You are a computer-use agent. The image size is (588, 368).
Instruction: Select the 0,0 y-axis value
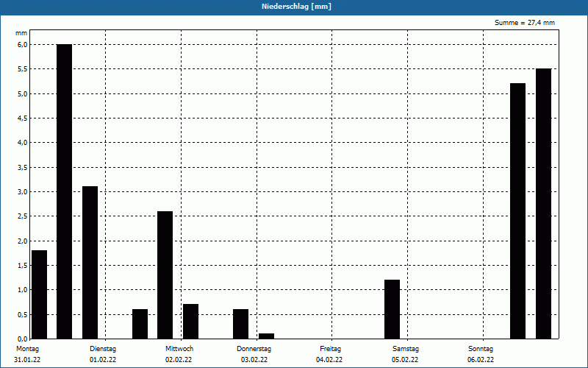click(x=23, y=339)
